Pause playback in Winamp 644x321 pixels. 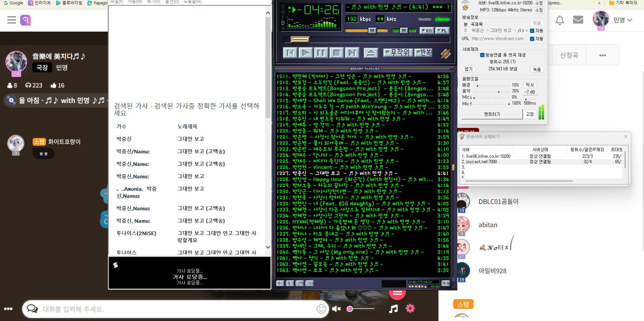click(x=321, y=53)
